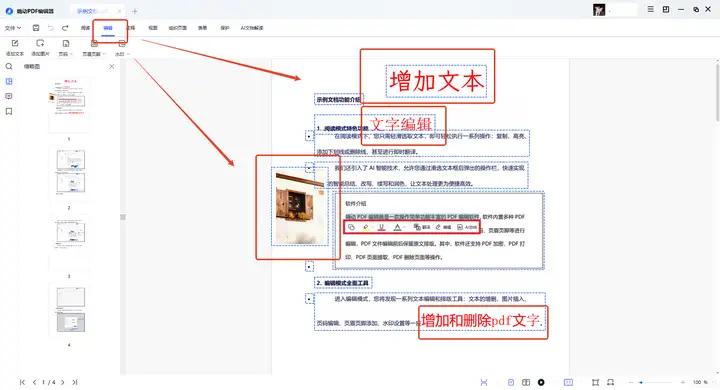Viewport: 720px width, 390px height.
Task: Click the page number field 1/4
Action: point(49,382)
